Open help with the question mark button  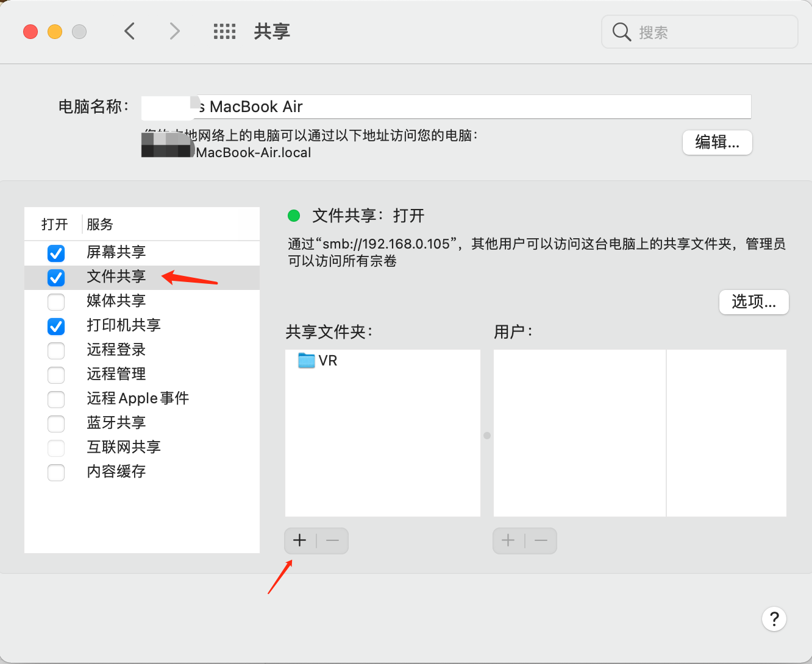point(774,619)
